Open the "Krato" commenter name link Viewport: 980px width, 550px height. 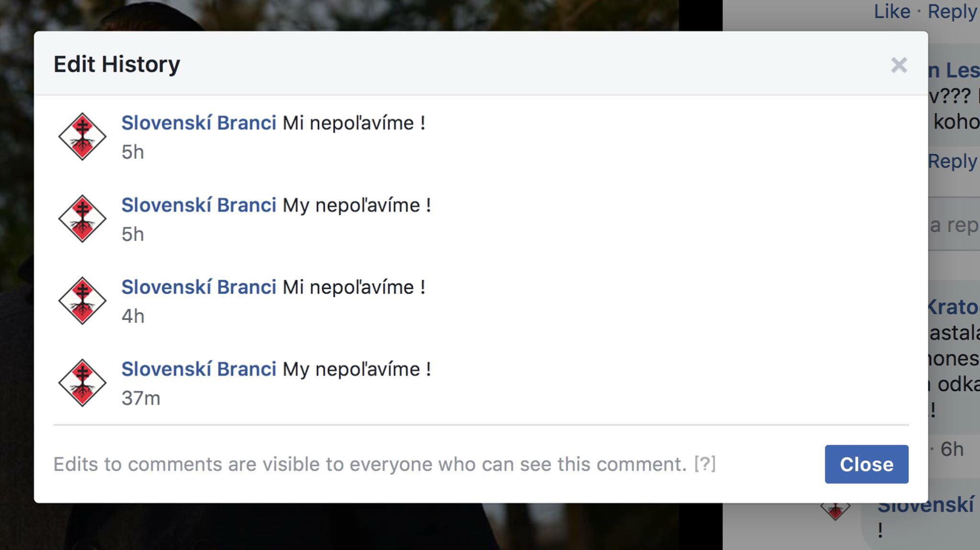click(x=953, y=307)
